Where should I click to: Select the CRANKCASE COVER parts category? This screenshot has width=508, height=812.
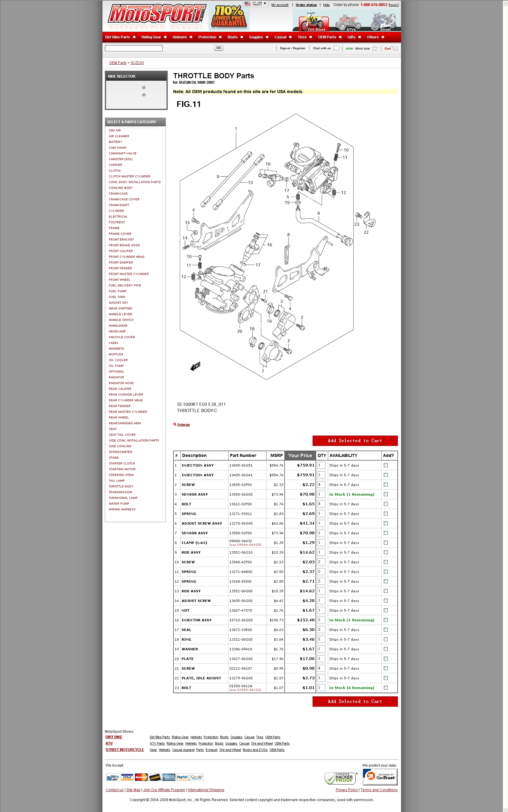click(124, 199)
